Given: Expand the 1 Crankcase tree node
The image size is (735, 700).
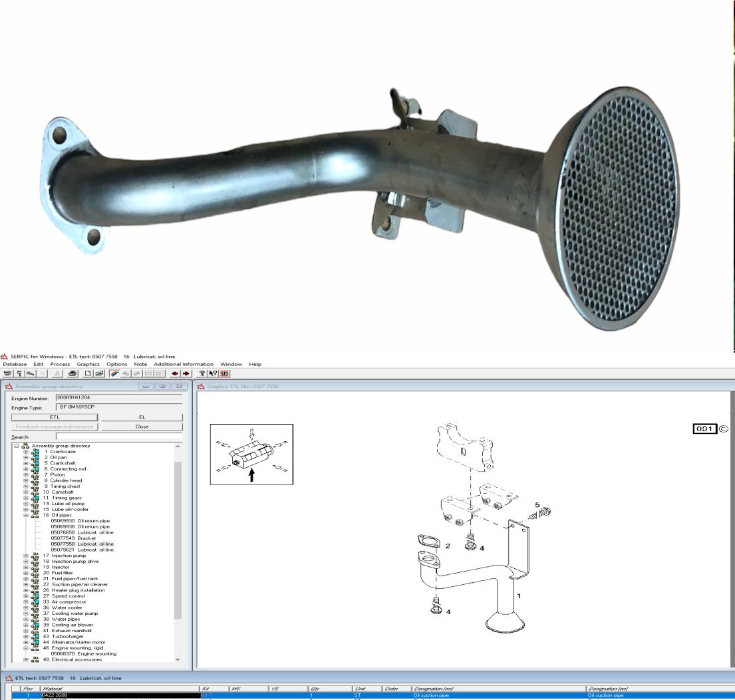Looking at the screenshot, I should [26, 452].
